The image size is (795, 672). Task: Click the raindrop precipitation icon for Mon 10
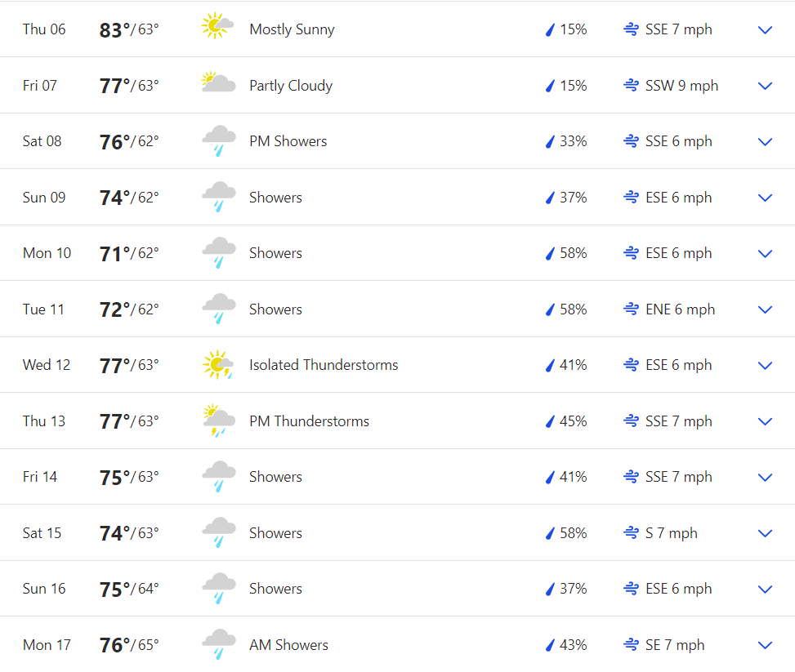coord(550,254)
